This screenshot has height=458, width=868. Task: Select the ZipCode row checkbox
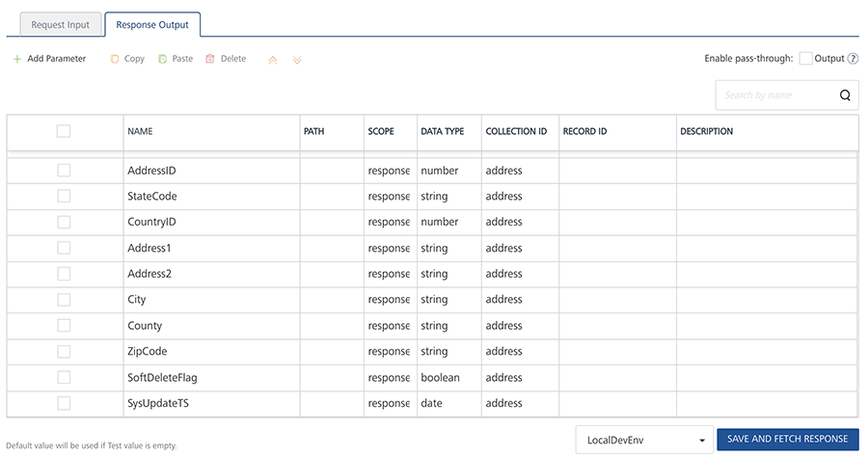pos(64,351)
